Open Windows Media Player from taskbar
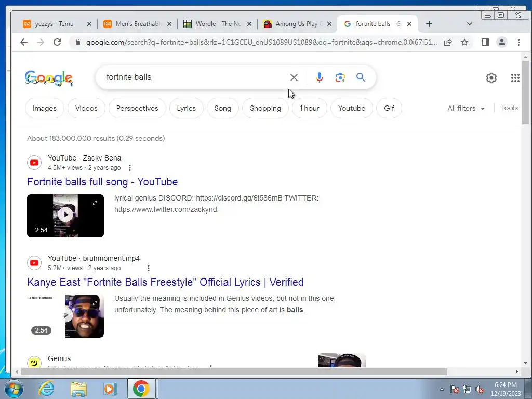Screen dimensions: 532x399 pyautogui.click(x=110, y=389)
